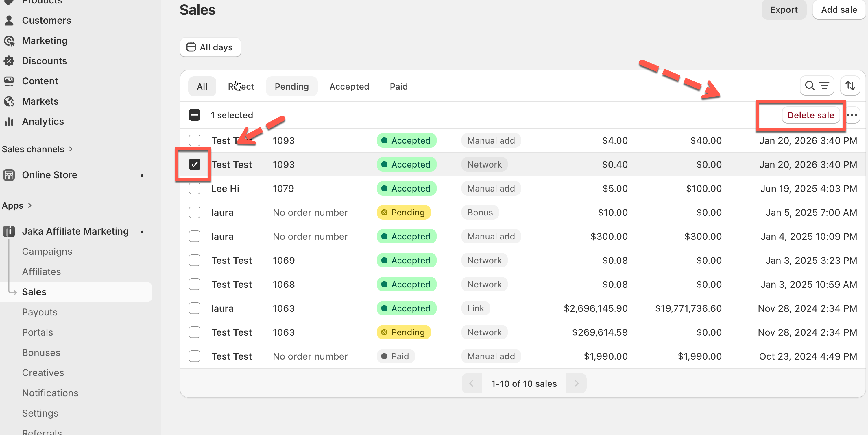868x435 pixels.
Task: Open the three-dot more actions menu
Action: [852, 115]
